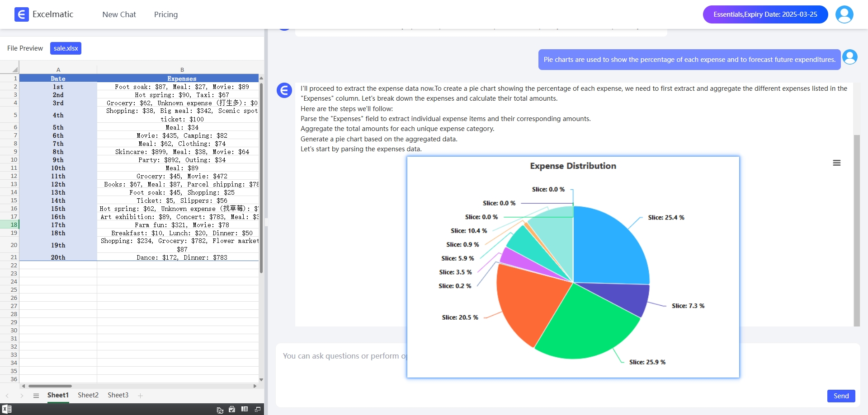Click the pop-out window icon in status bar

point(258,409)
